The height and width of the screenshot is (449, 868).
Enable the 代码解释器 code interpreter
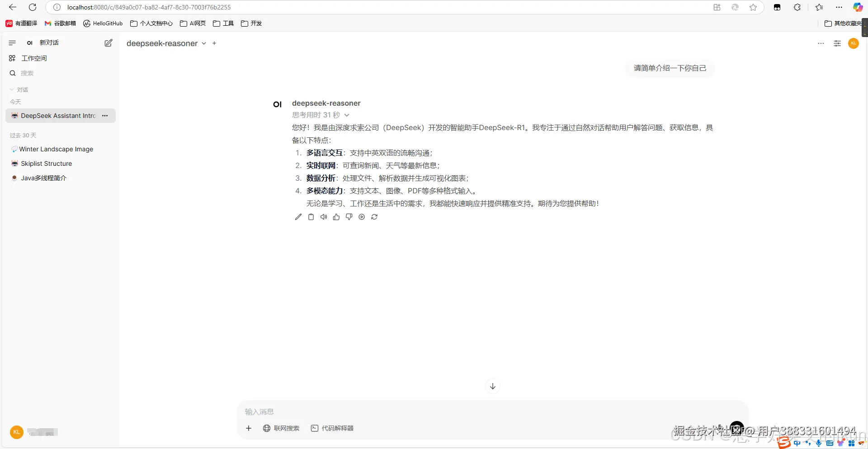(x=332, y=428)
